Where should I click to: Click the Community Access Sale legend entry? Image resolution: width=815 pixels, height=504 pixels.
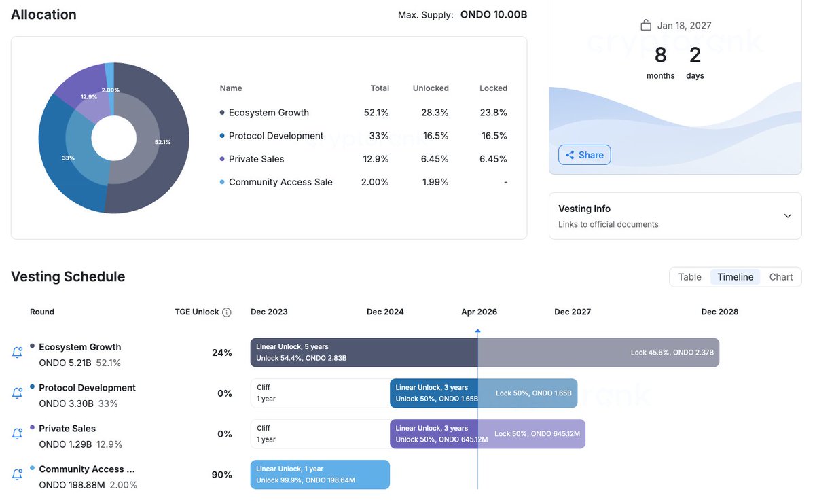click(x=276, y=182)
